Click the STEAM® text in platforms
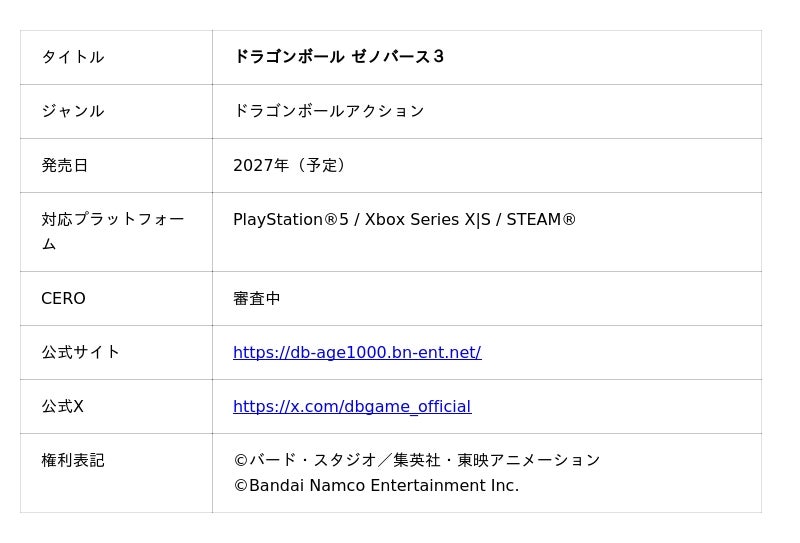 tap(541, 219)
